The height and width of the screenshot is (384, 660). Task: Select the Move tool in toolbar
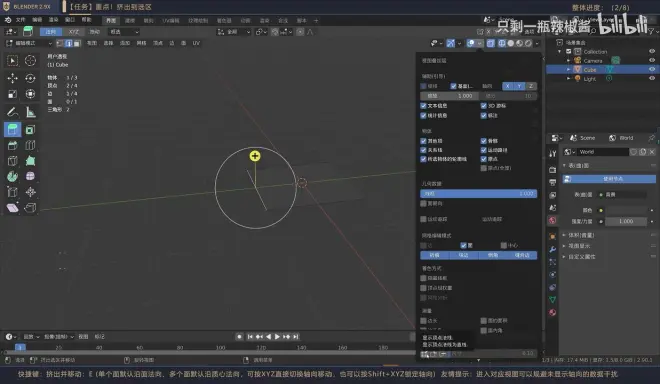click(x=12, y=78)
